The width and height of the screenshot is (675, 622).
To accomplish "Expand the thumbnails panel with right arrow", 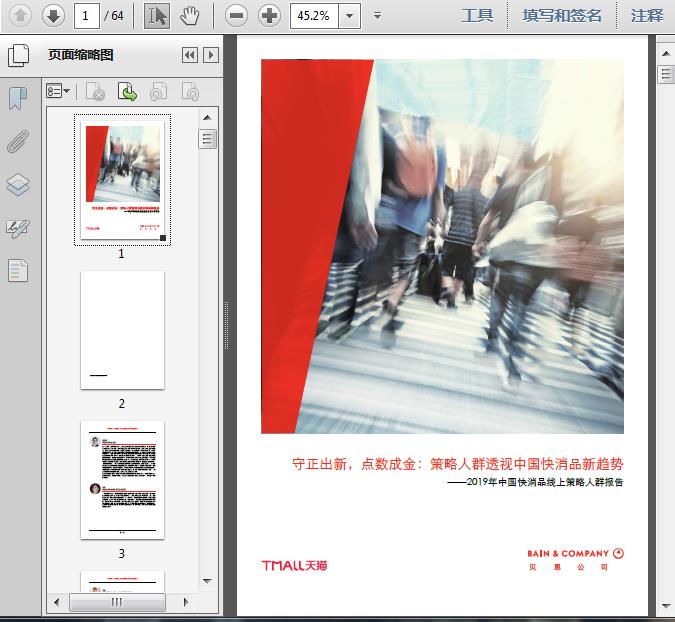I will point(211,55).
